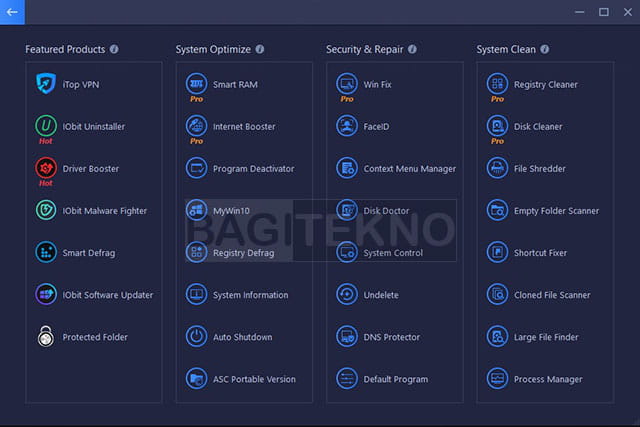Select the Auto Shutdown power icon

coord(196,337)
